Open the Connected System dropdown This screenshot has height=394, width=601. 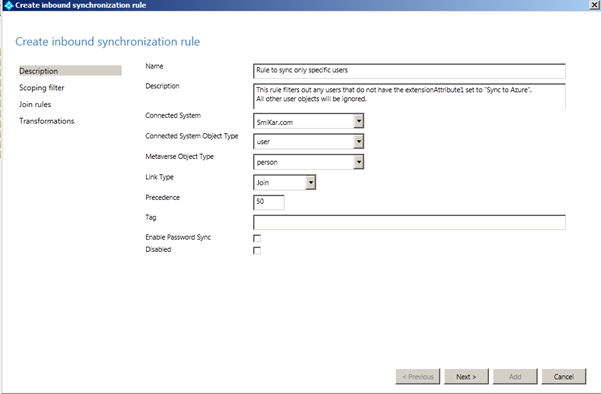tap(358, 121)
